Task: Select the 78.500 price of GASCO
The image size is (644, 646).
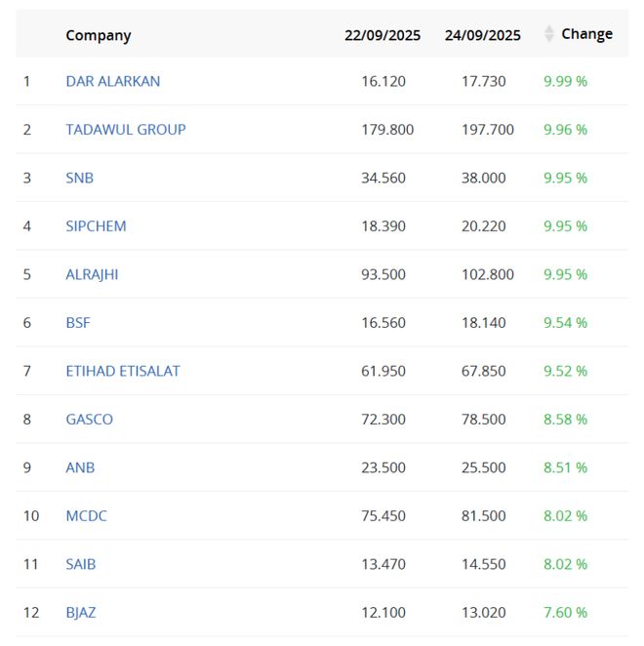Action: (x=483, y=419)
